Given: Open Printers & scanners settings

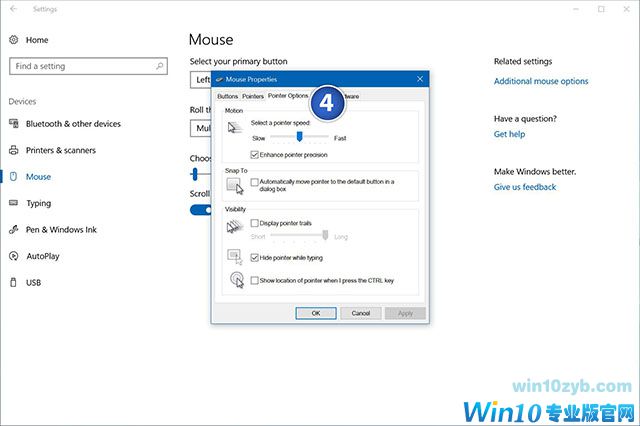Looking at the screenshot, I should 60,150.
